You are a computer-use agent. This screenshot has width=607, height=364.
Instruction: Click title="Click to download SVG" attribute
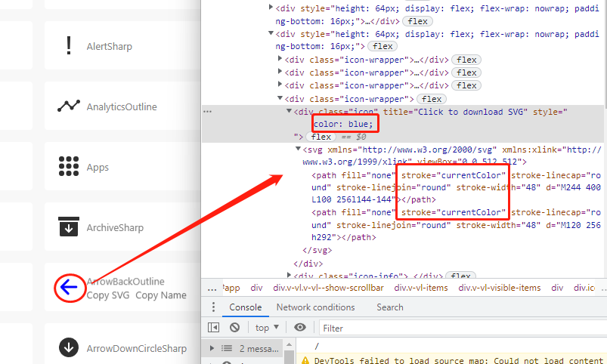tap(456, 113)
